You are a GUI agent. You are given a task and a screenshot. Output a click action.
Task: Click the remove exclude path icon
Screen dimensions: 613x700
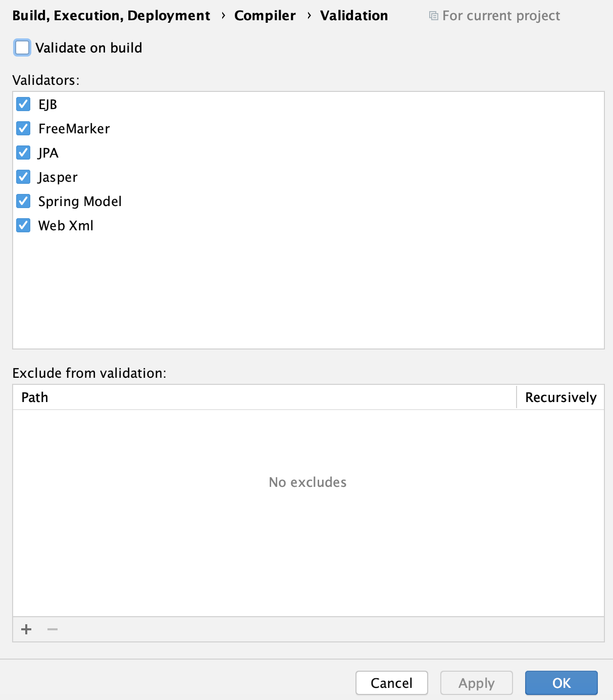click(52, 629)
